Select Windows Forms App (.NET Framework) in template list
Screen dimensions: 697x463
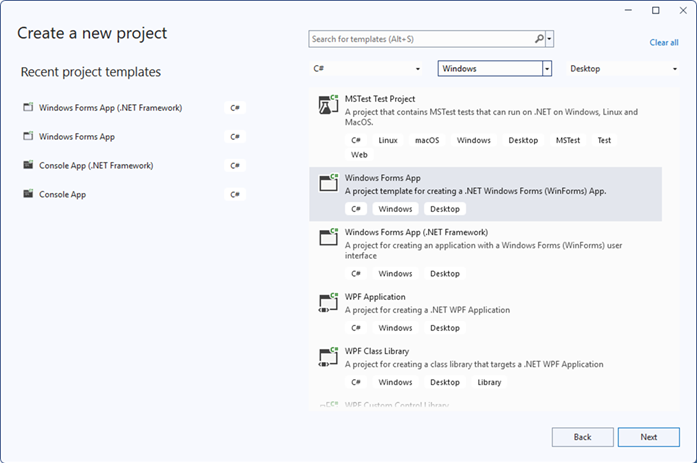pos(416,232)
